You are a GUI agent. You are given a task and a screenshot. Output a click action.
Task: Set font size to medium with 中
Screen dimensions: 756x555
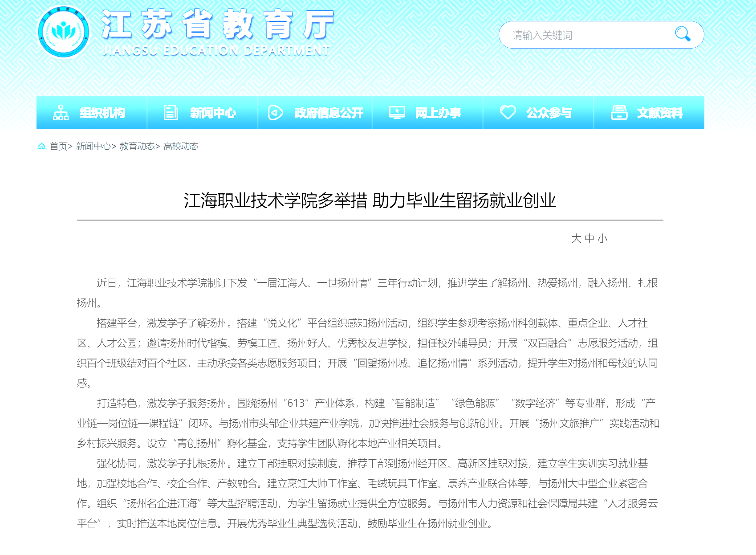[x=589, y=239]
